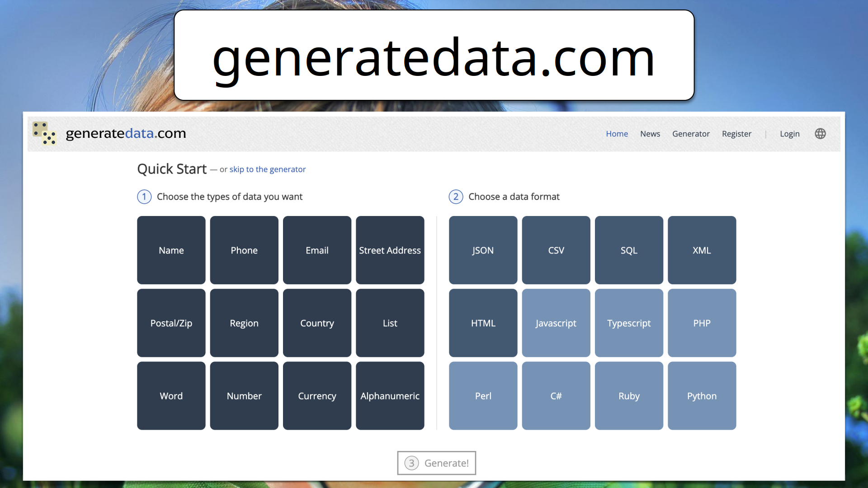Choose CSV as the data format
Image resolution: width=868 pixels, height=488 pixels.
(x=556, y=250)
